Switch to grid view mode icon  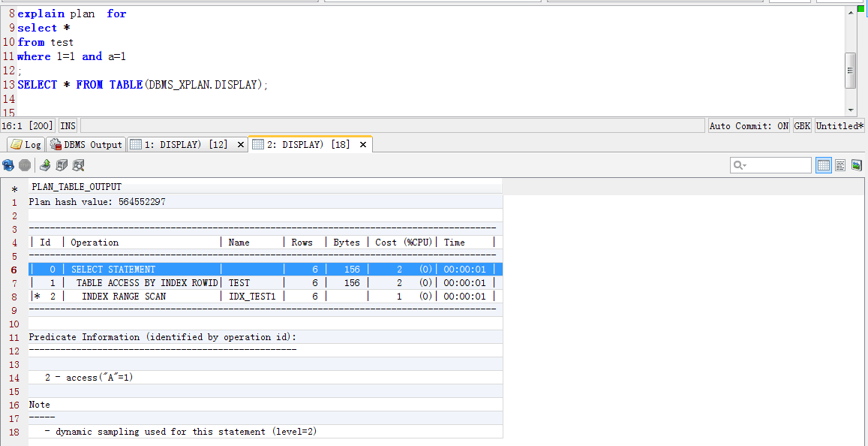pyautogui.click(x=824, y=165)
